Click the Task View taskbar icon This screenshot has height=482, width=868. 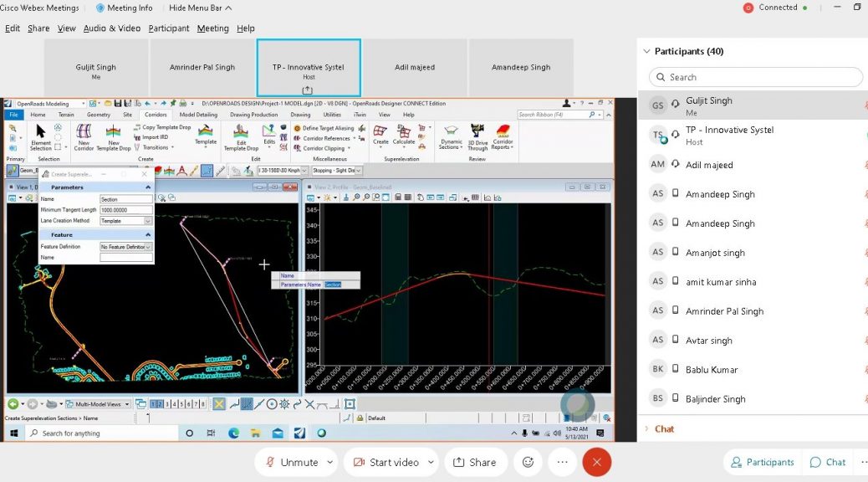tap(211, 433)
